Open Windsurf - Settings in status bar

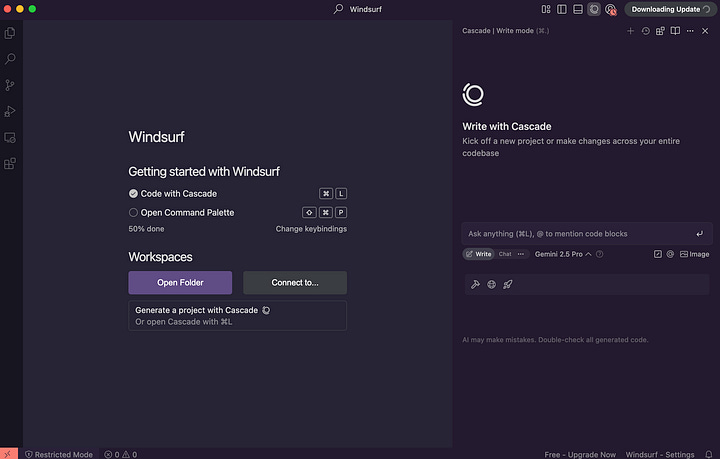(660, 454)
